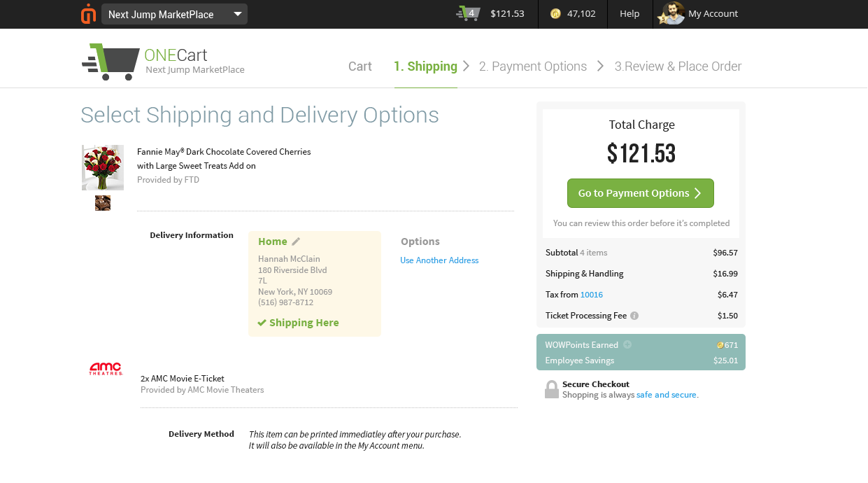Click the Next Jump orange logo icon

pyautogui.click(x=88, y=14)
